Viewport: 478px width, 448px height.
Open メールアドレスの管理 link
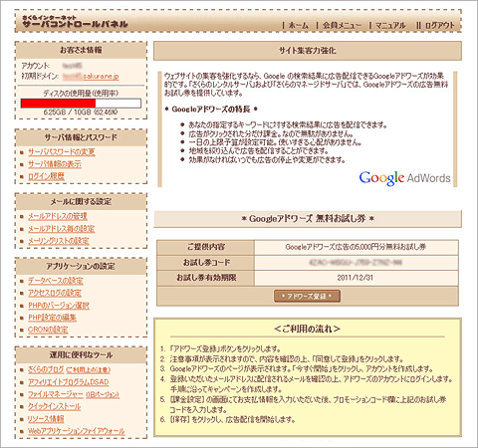[x=58, y=216]
